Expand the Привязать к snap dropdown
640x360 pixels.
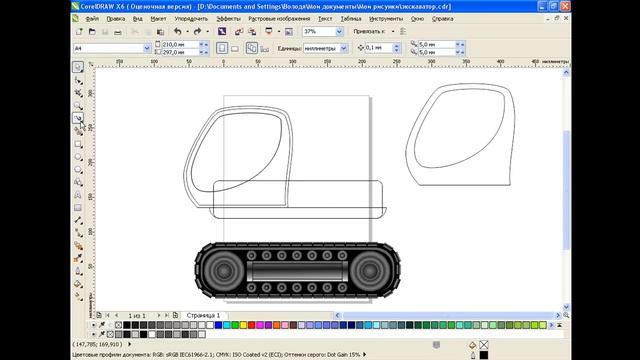tap(393, 31)
